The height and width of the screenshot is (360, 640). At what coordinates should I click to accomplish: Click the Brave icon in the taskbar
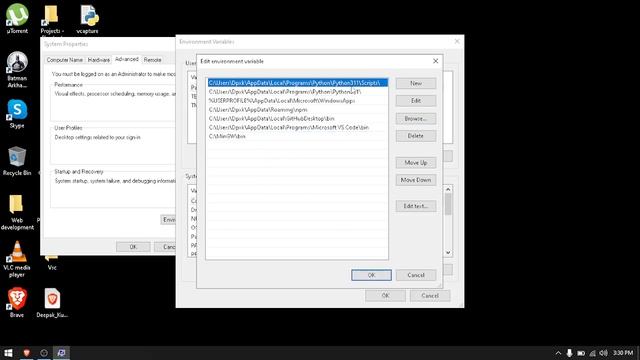coord(27,353)
